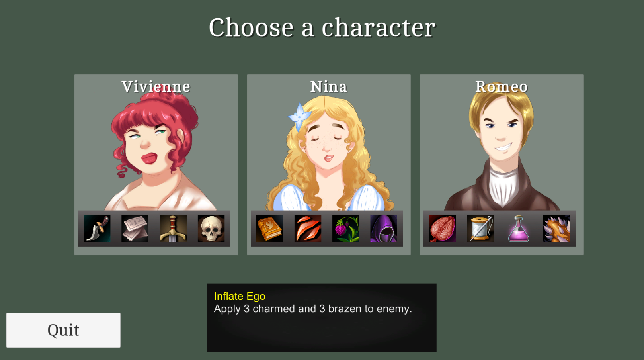Image resolution: width=644 pixels, height=360 pixels.
Task: Pick Nina's portrait
Action: pyautogui.click(x=329, y=153)
